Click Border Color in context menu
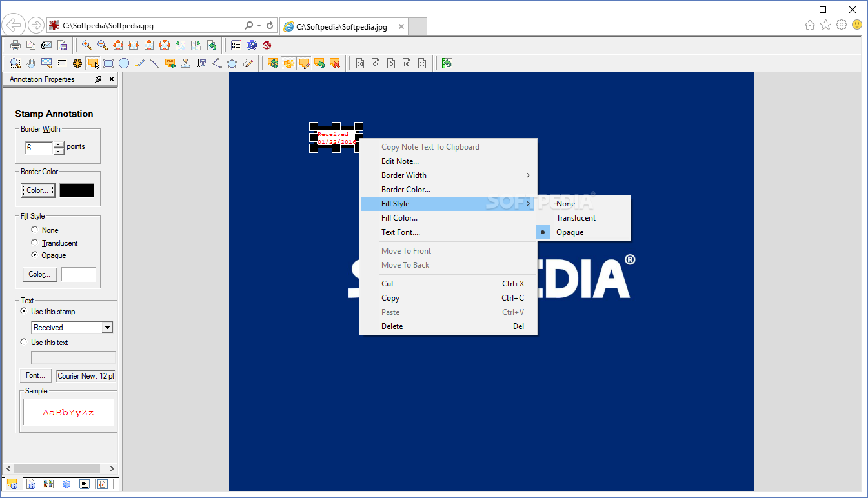Viewport: 868px width, 498px height. [448, 190]
